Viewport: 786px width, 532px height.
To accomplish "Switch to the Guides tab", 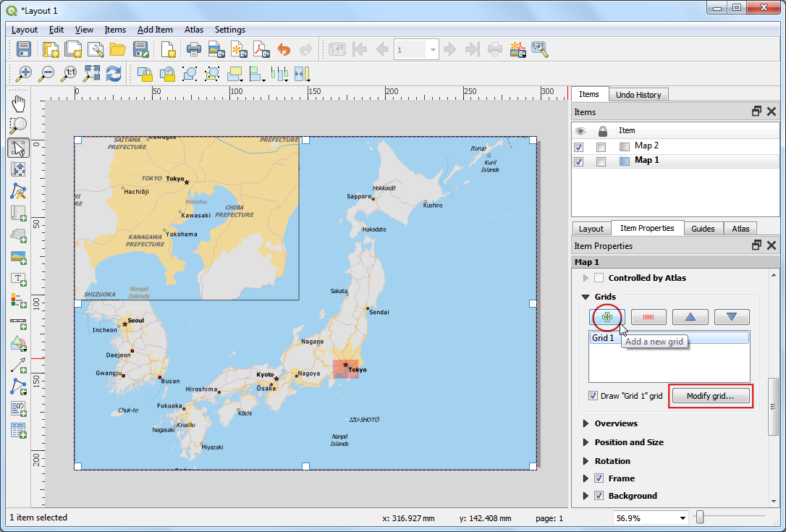I will coord(702,228).
